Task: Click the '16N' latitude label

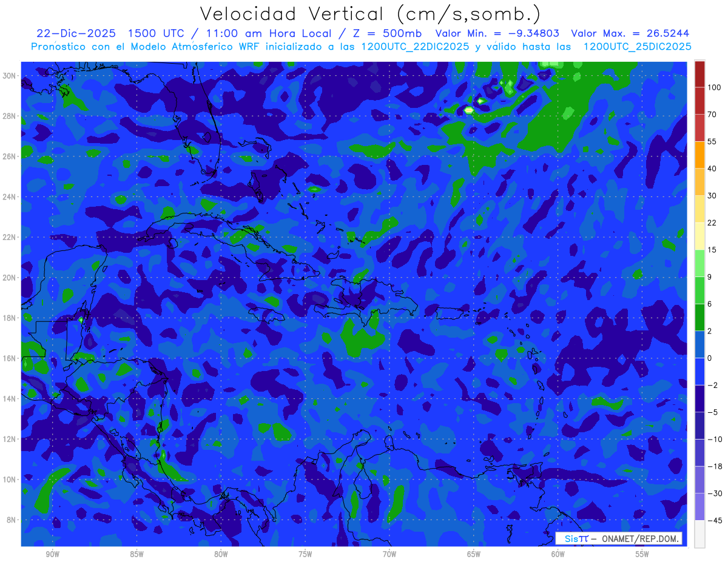Action: click(10, 358)
